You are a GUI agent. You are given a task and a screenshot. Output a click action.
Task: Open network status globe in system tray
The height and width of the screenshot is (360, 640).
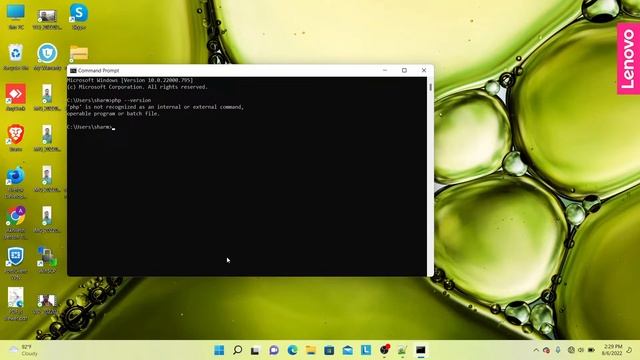[571, 350]
